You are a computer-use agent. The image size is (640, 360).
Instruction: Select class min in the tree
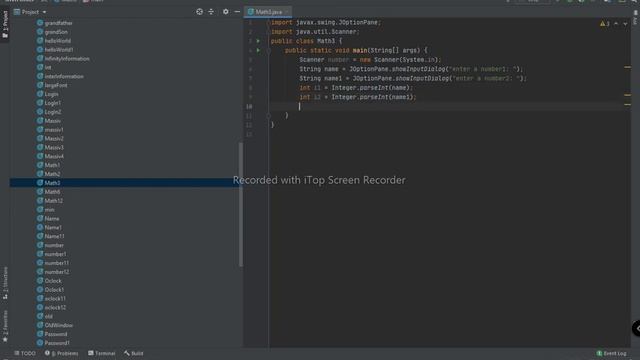46,209
